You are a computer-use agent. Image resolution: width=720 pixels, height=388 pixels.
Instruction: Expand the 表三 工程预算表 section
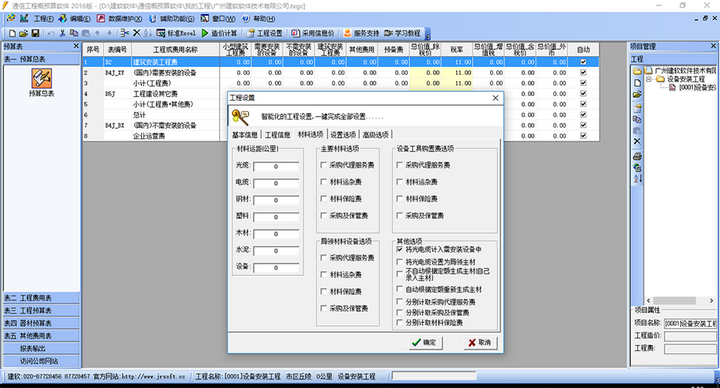pos(41,310)
